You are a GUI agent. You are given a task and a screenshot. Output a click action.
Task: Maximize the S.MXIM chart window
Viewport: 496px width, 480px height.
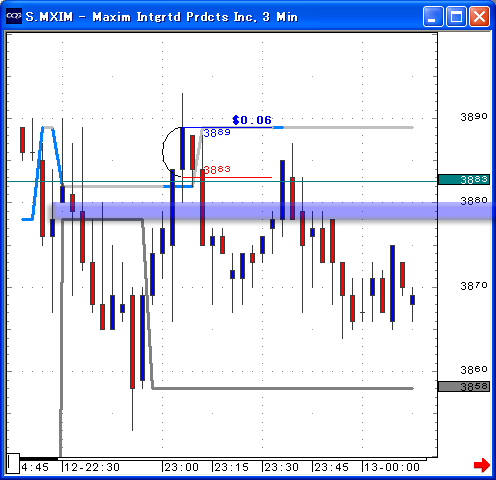click(x=456, y=16)
